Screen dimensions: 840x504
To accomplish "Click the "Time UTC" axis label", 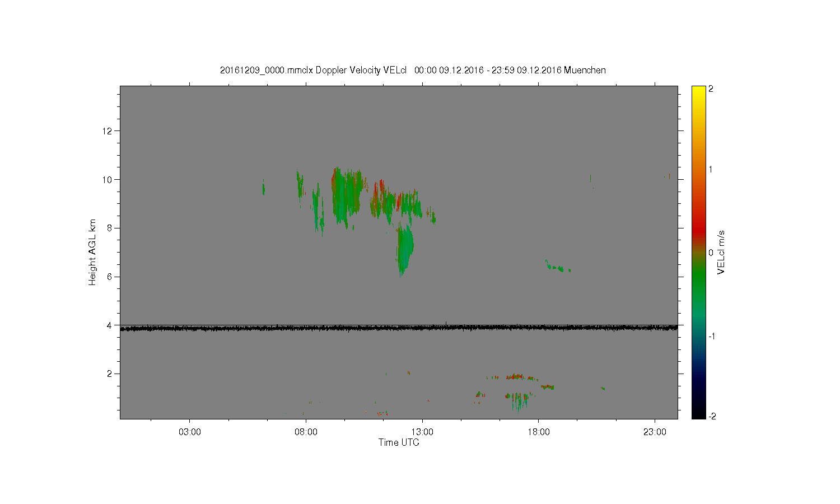I will (399, 442).
